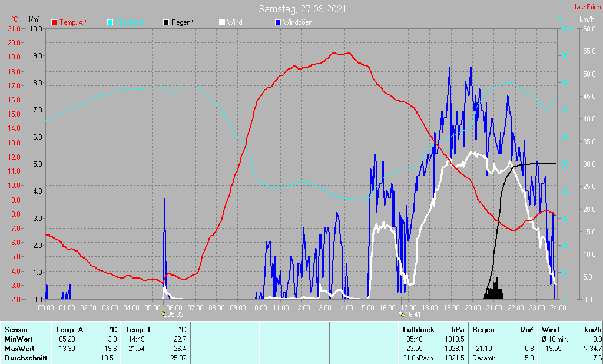Click the blue Windböen legend swatch

[278, 22]
